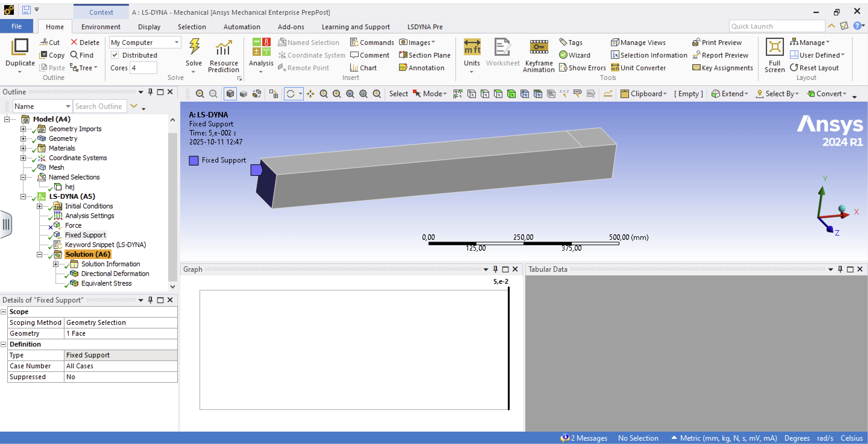Click the Fixed Support legend color swatch

click(194, 160)
